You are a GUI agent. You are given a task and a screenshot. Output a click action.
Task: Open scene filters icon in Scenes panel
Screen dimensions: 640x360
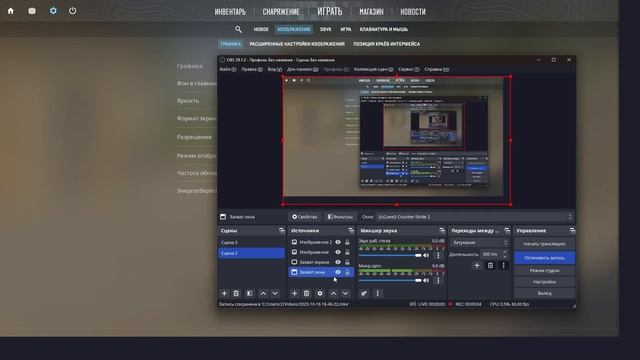(249, 293)
